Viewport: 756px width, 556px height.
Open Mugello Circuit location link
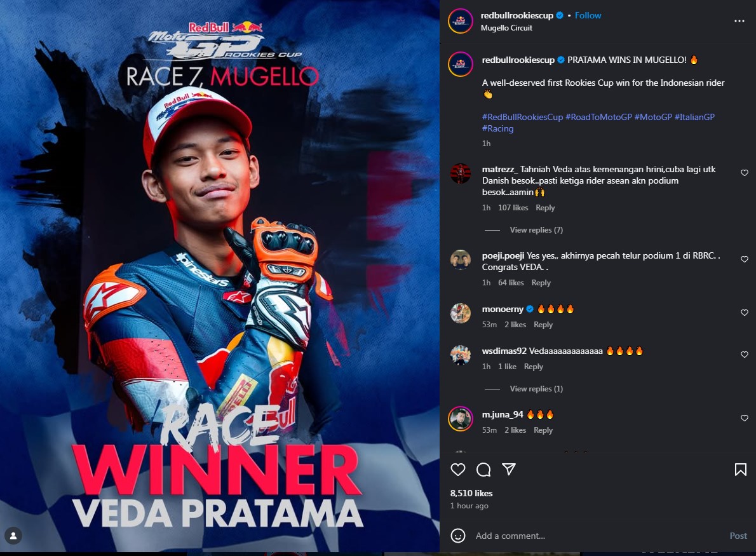(x=506, y=28)
